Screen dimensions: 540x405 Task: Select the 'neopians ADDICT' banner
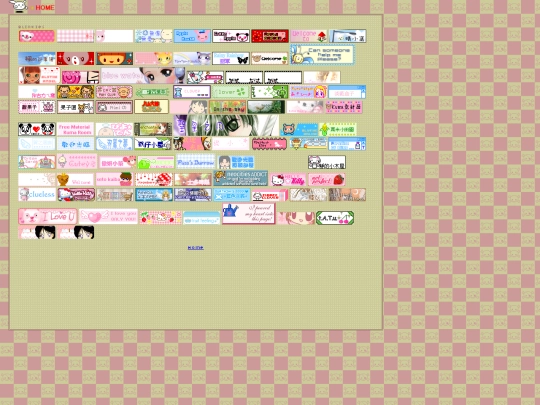(240, 178)
